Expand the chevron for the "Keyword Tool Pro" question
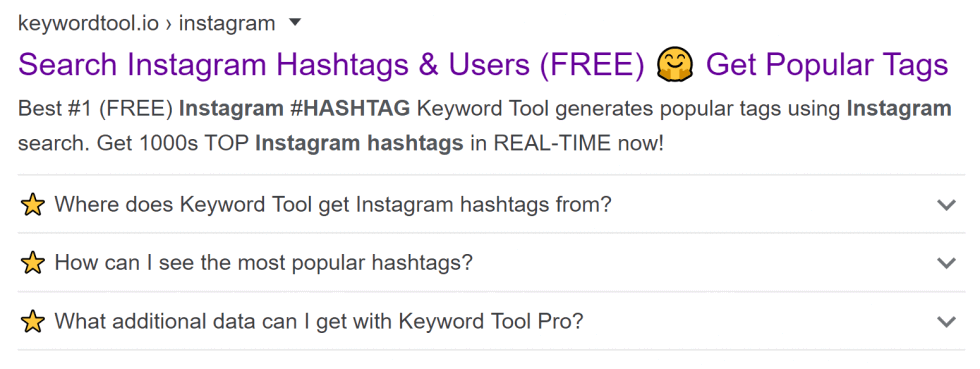Viewport: 980px width, 369px height. pos(947,321)
